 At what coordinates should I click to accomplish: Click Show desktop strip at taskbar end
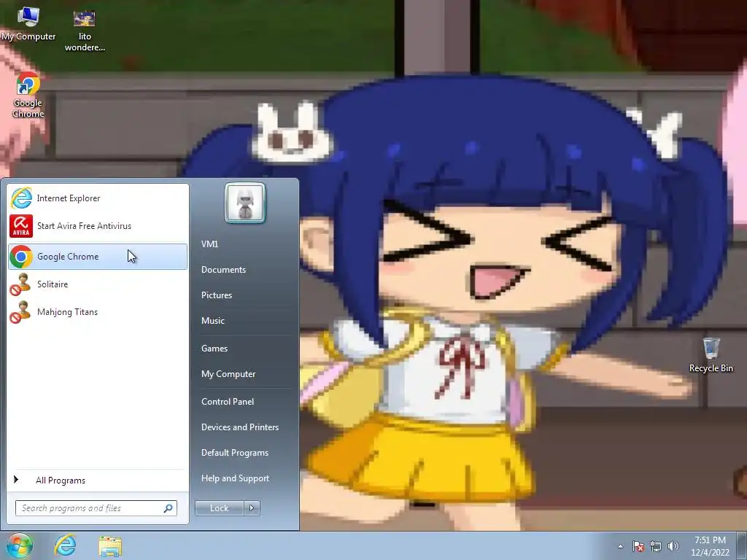742,546
